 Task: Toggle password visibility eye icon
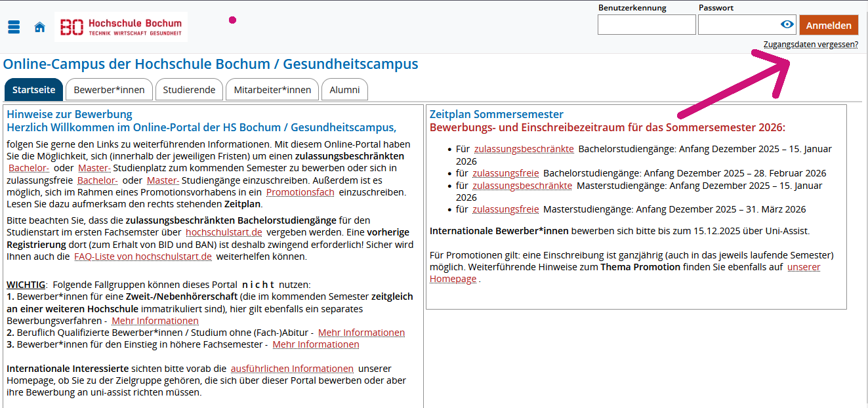787,25
